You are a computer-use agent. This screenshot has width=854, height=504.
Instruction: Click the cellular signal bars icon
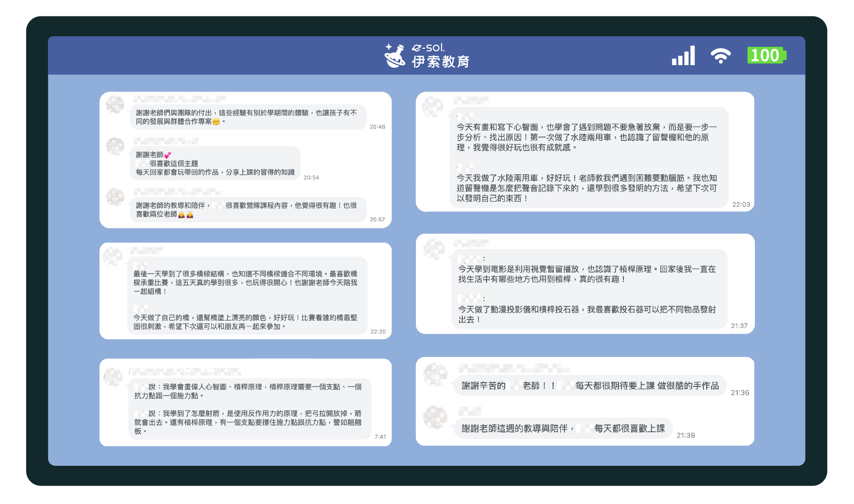pyautogui.click(x=683, y=55)
